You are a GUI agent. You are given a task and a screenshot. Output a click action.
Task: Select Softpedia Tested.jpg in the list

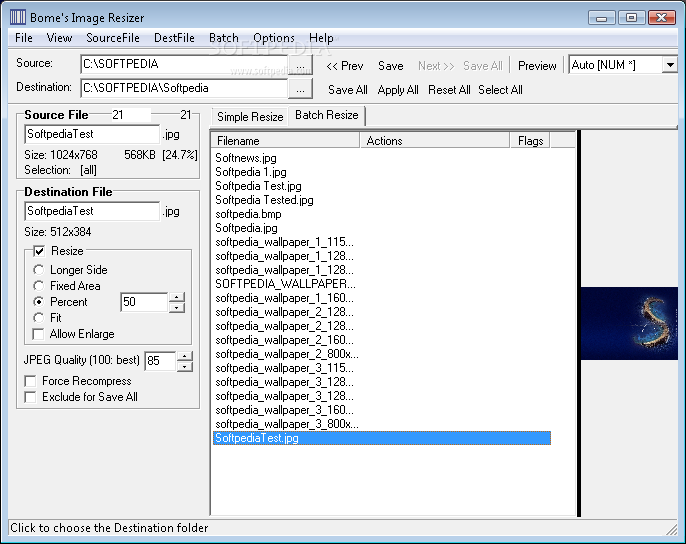[265, 200]
